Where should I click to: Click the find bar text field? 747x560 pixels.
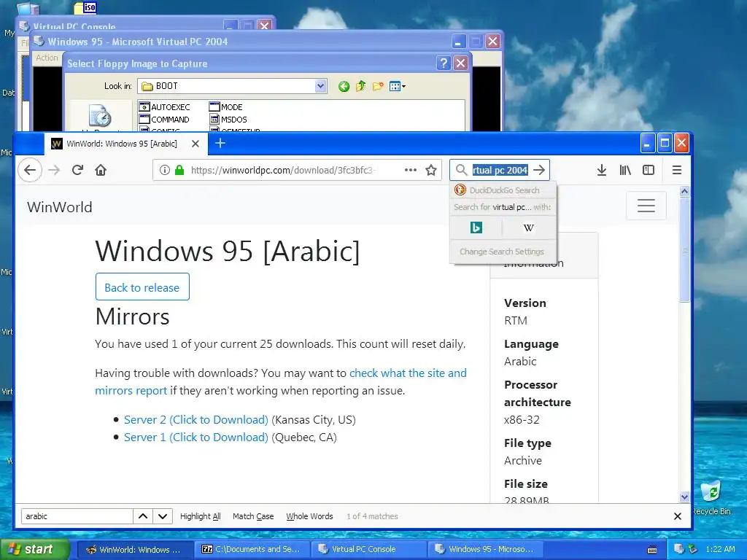pos(77,516)
